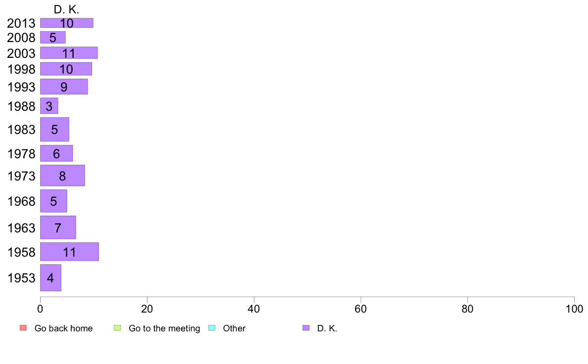Click the green Go to the meeting swatch
This screenshot has width=588, height=364.
(x=117, y=328)
